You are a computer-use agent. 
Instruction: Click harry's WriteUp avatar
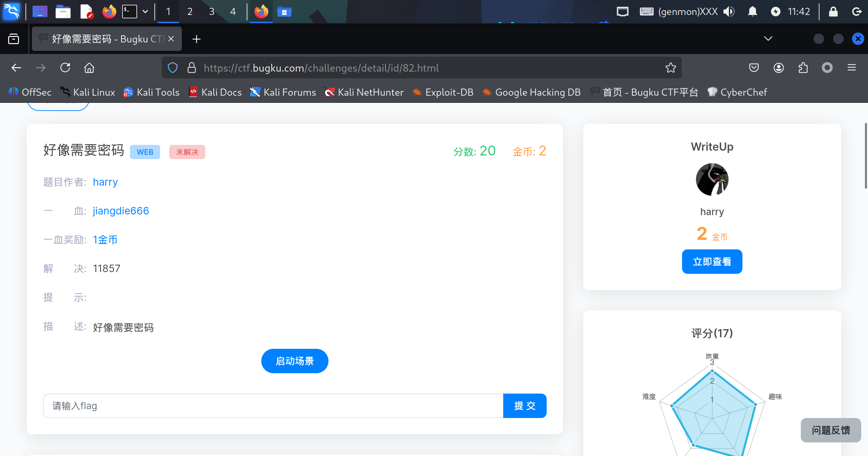click(712, 179)
